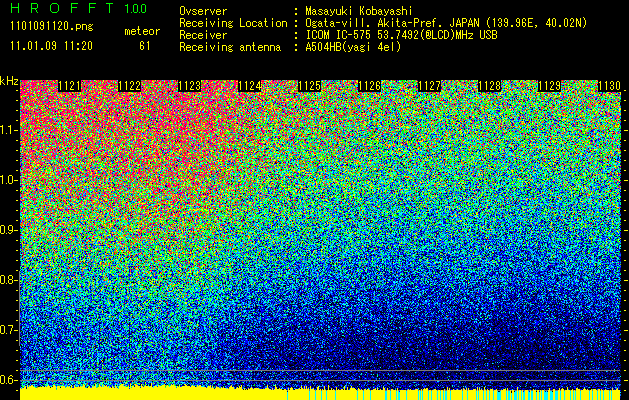Viewport: 629px width, 400px height.
Task: Click the Ovserver label
Action: (203, 11)
